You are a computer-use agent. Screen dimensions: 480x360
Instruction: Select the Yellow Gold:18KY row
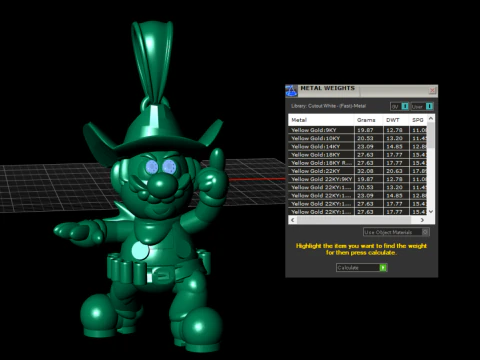(357, 155)
